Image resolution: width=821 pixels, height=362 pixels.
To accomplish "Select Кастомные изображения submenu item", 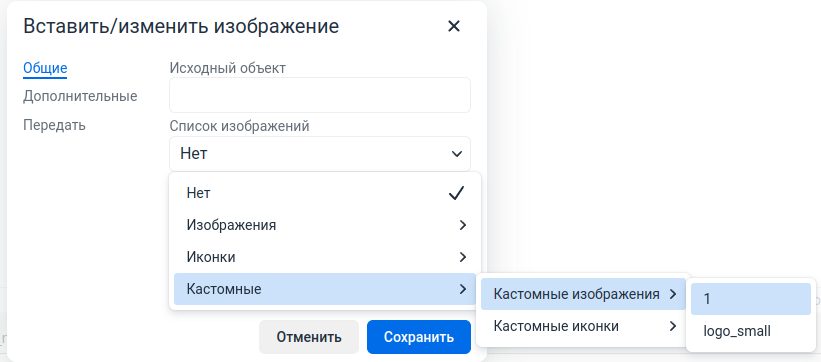I will [x=583, y=294].
